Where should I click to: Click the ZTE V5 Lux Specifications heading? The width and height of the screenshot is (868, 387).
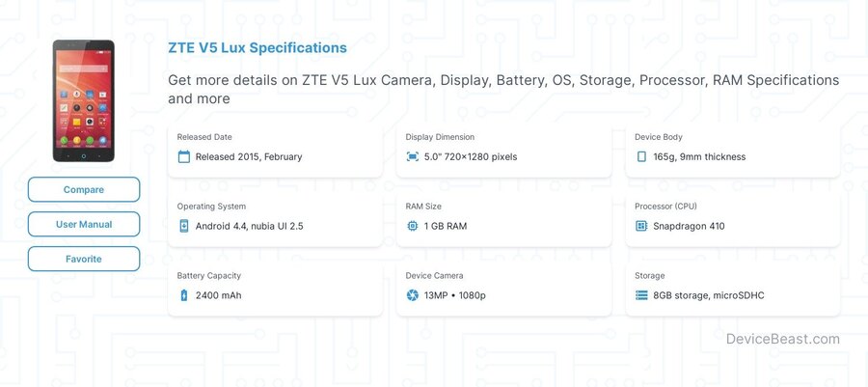click(258, 47)
